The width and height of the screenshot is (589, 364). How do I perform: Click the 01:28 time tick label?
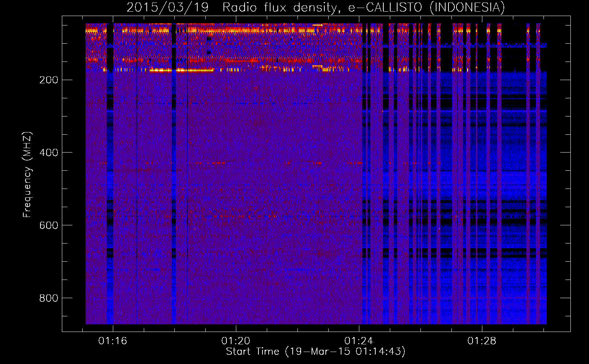[482, 341]
